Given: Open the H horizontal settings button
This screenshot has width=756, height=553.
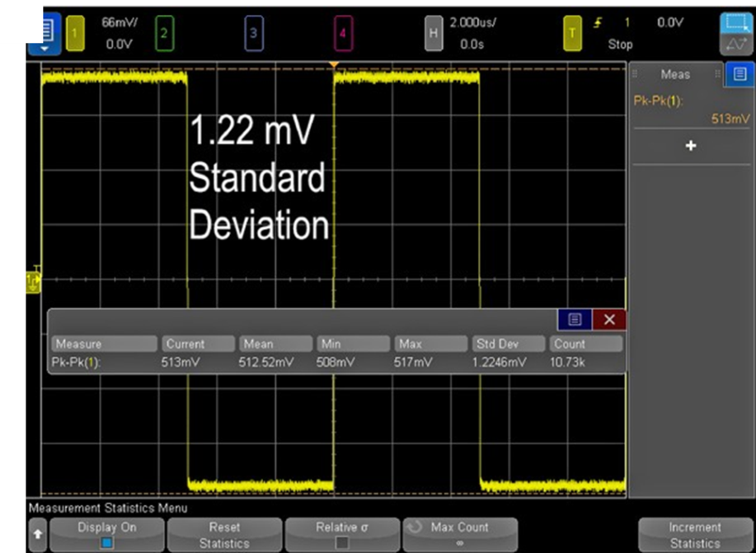Looking at the screenshot, I should coord(433,34).
